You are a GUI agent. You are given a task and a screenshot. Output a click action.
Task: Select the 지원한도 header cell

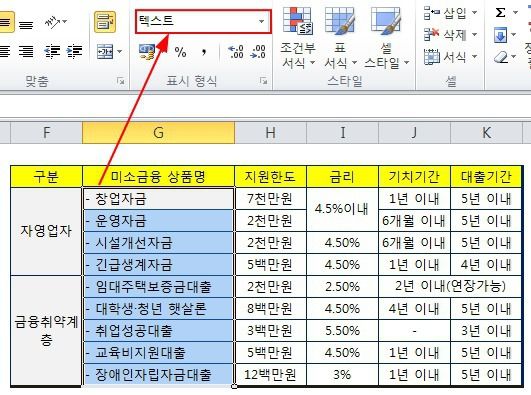tap(270, 177)
